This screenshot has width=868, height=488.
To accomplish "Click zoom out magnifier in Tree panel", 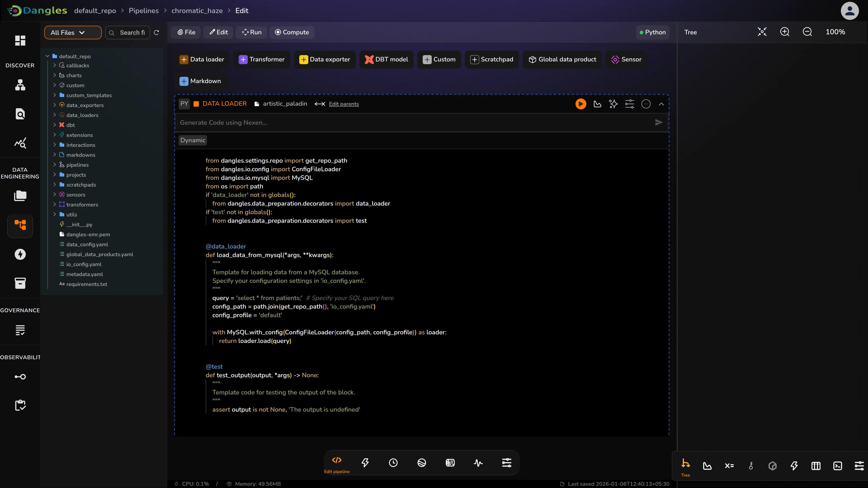I will click(807, 32).
